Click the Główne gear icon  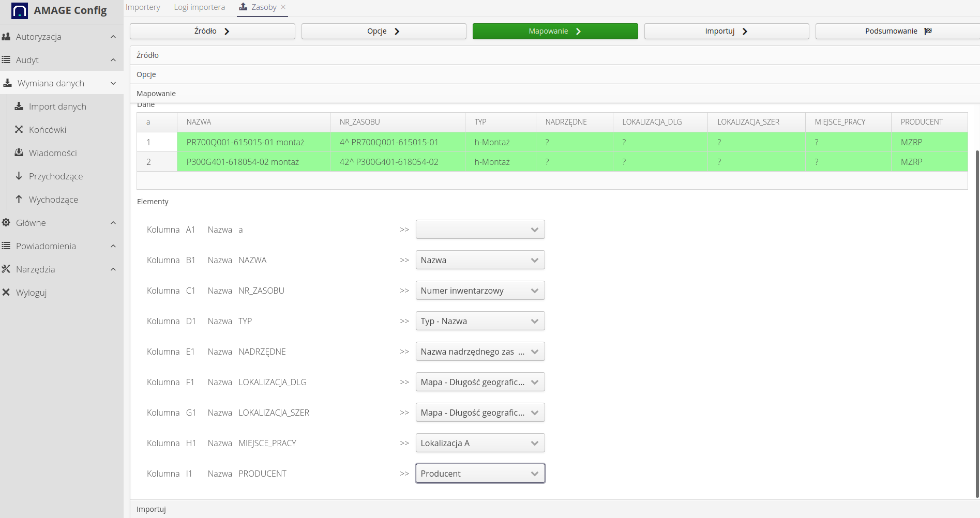point(6,223)
